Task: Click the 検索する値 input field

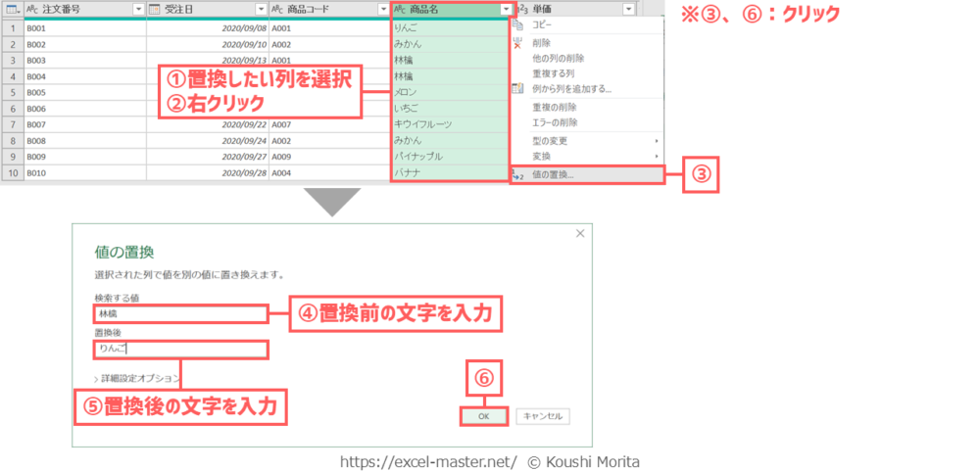Action: (180, 314)
